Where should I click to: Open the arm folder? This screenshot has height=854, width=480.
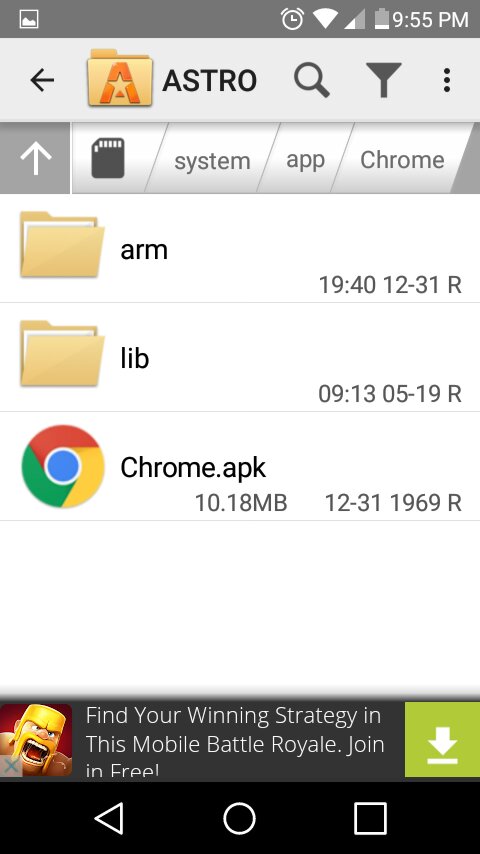(240, 249)
